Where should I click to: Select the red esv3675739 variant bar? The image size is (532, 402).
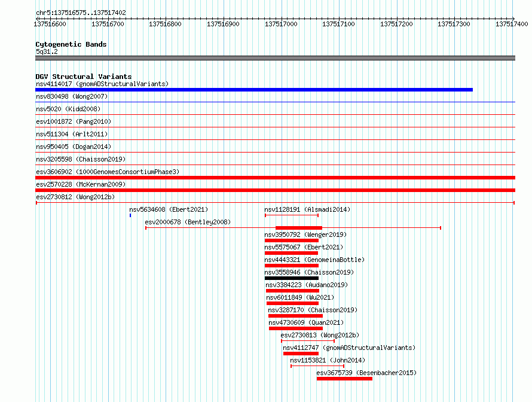tap(345, 379)
